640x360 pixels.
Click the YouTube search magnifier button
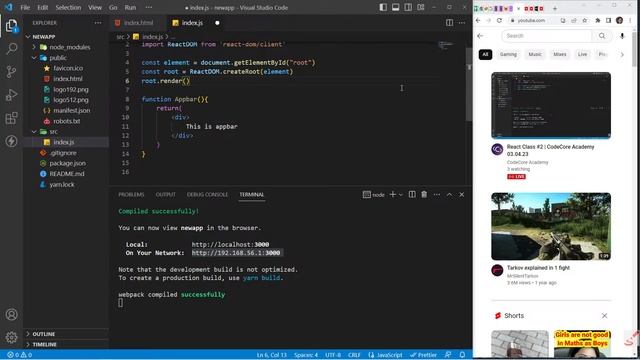coord(602,36)
